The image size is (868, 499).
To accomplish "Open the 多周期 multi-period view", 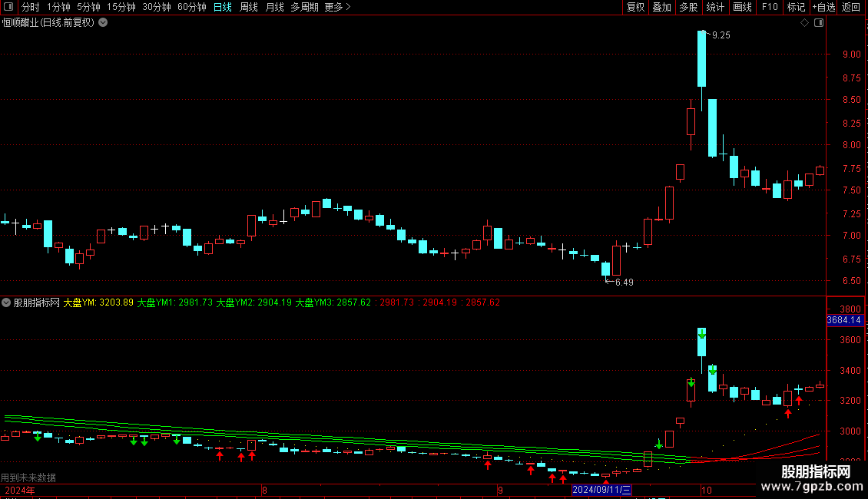I will tap(304, 7).
